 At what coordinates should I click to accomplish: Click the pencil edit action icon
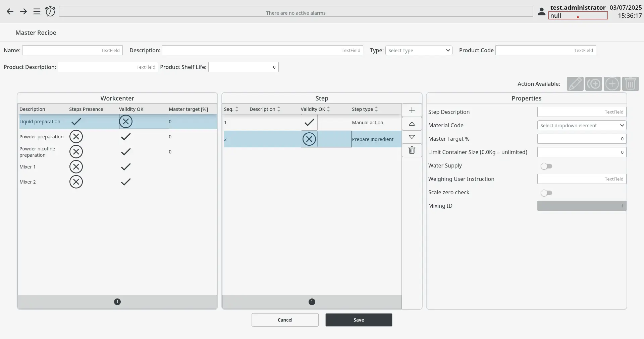(x=575, y=84)
